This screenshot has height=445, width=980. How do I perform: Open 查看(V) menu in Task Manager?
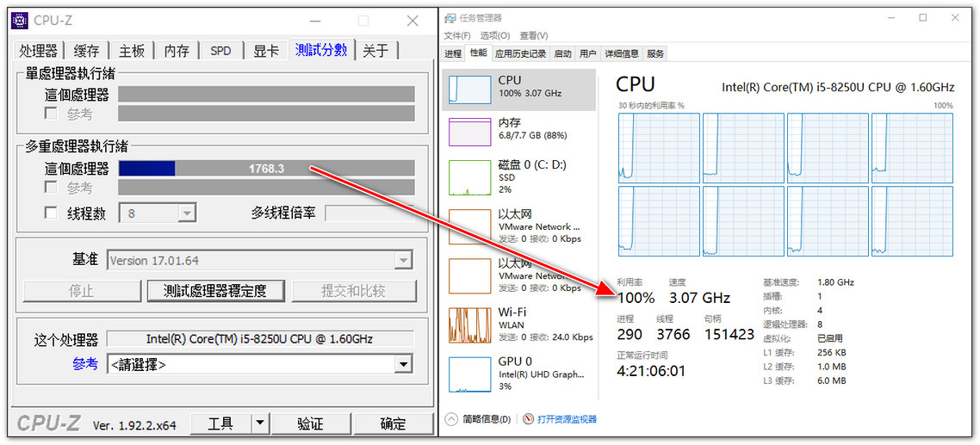534,35
